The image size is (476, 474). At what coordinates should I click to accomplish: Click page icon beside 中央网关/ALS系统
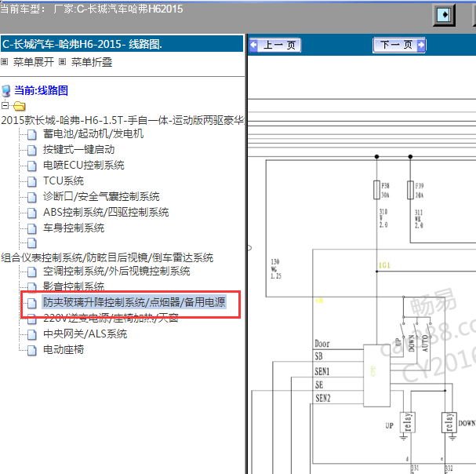[32, 334]
